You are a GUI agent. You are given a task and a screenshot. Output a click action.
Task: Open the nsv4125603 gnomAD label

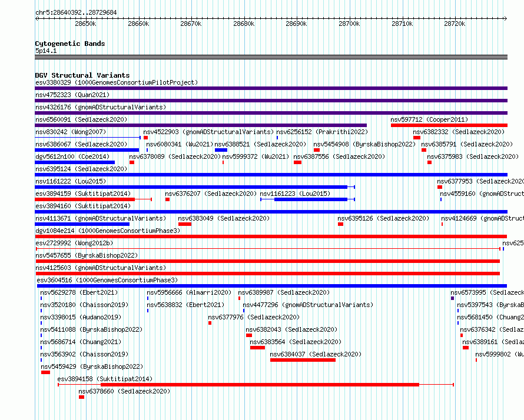(101, 268)
